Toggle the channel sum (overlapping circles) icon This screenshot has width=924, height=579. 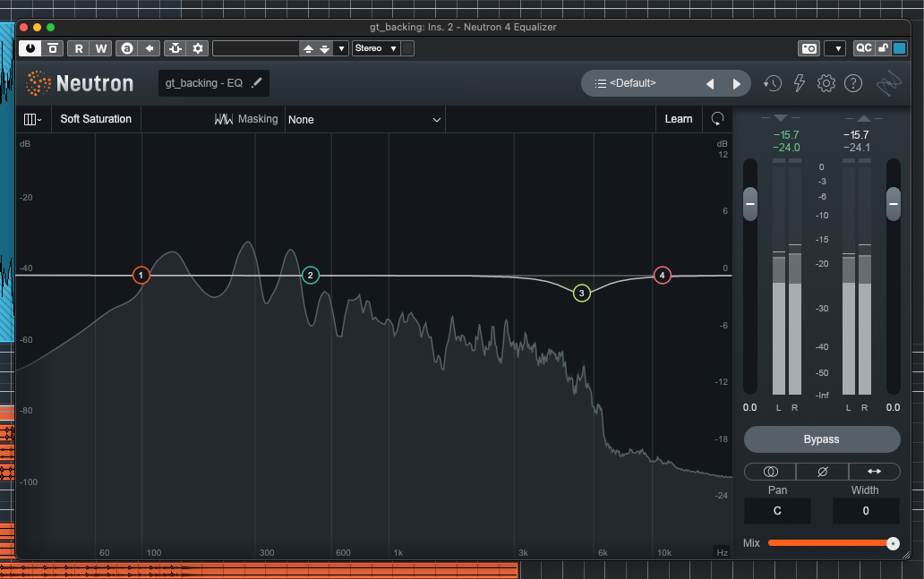(x=770, y=472)
